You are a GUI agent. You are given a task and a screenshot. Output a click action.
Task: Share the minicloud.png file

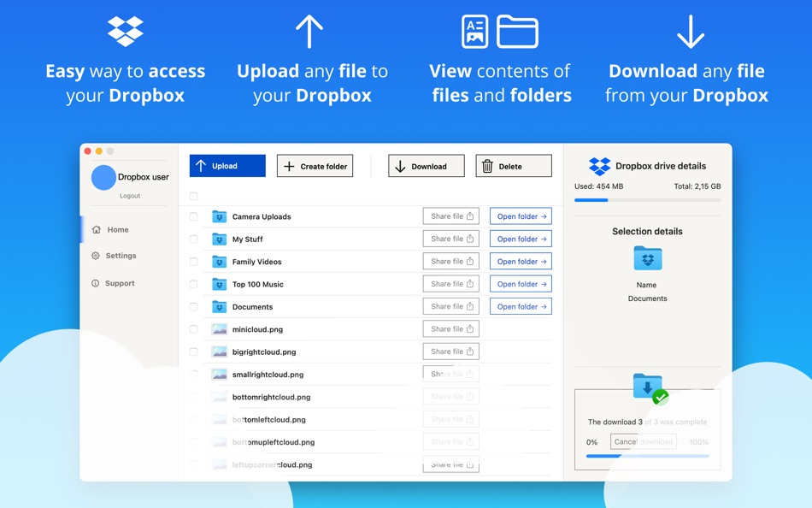pyautogui.click(x=451, y=329)
